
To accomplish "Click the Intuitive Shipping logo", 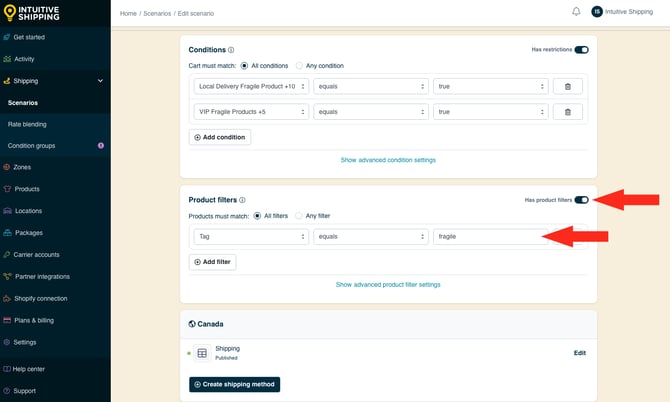I will point(32,13).
